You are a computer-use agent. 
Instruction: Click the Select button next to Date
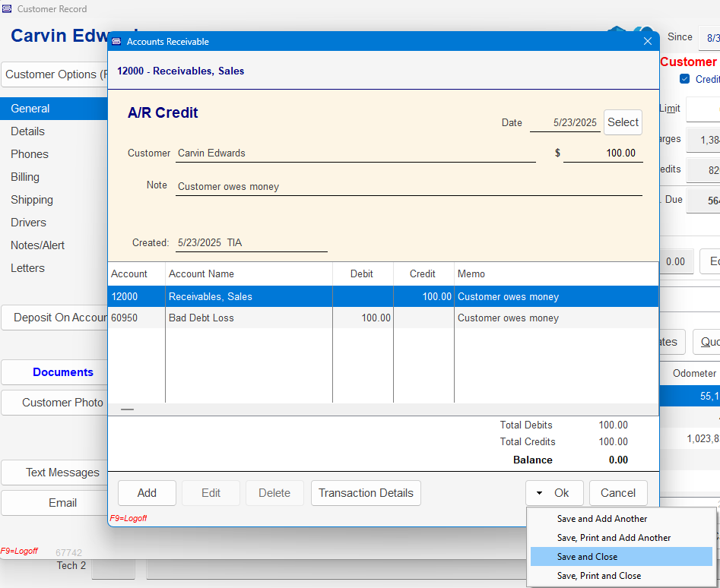[x=623, y=122]
